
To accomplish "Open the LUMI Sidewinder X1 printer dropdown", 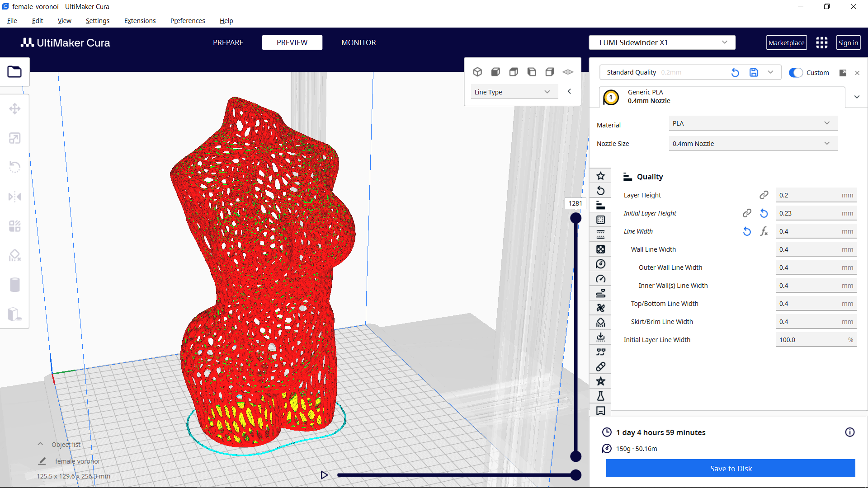I will click(661, 42).
